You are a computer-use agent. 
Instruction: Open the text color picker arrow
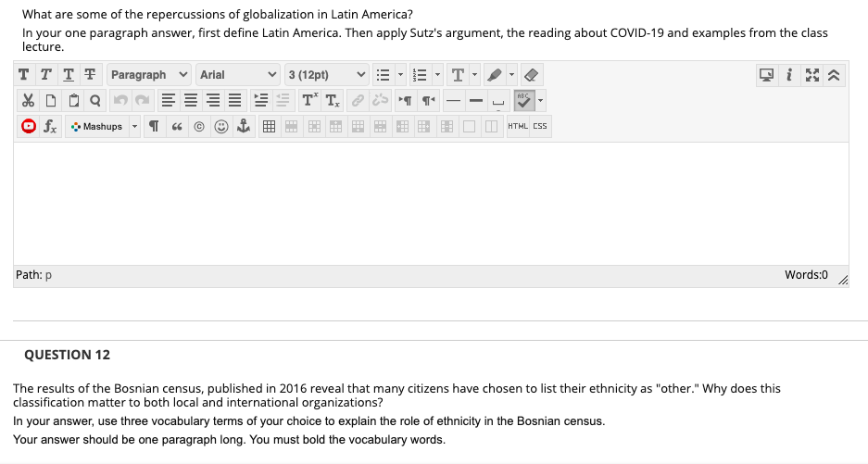pos(475,75)
